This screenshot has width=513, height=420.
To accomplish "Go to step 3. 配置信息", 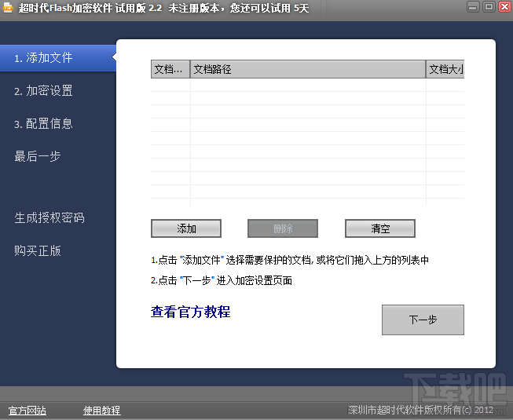I will [43, 124].
